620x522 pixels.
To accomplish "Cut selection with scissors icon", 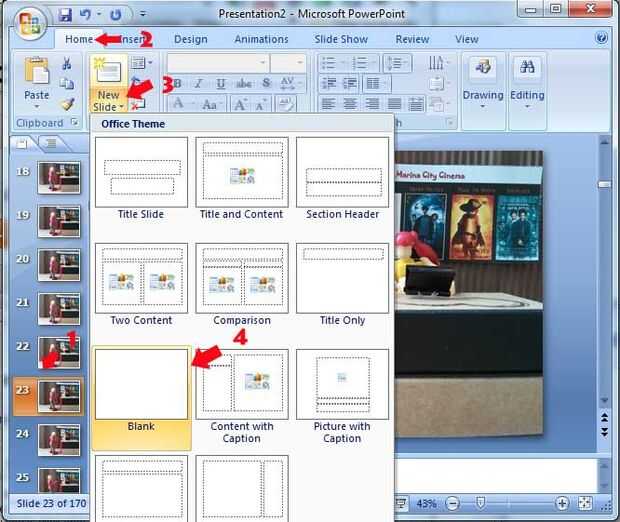I will pos(67,63).
